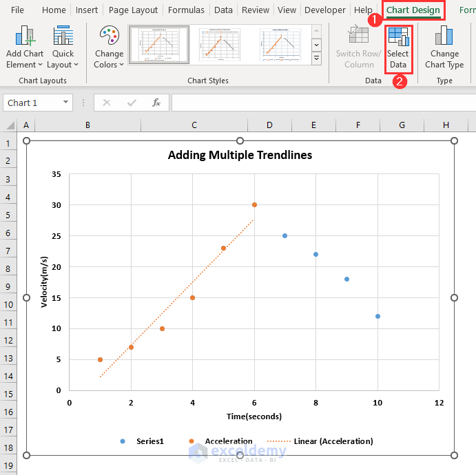Select column G header
Image resolution: width=476 pixels, height=475 pixels.
coord(402,125)
